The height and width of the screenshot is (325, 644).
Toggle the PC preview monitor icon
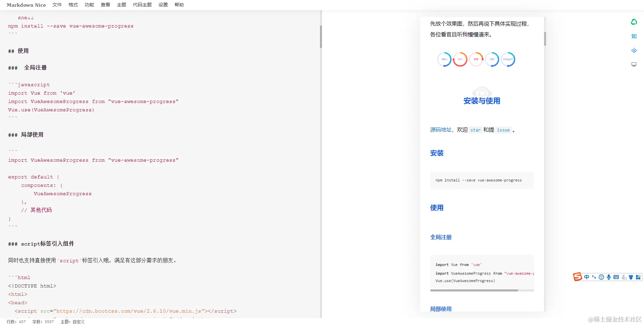pyautogui.click(x=634, y=64)
